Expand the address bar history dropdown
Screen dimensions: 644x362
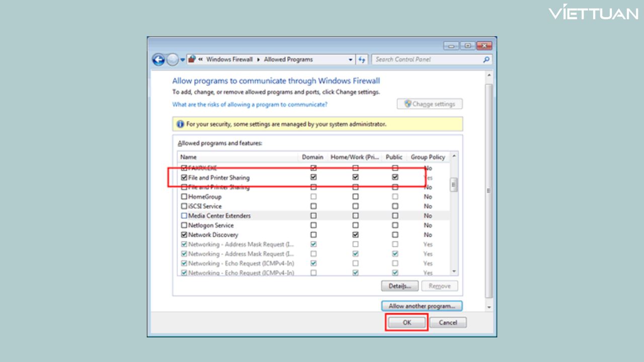(x=351, y=59)
